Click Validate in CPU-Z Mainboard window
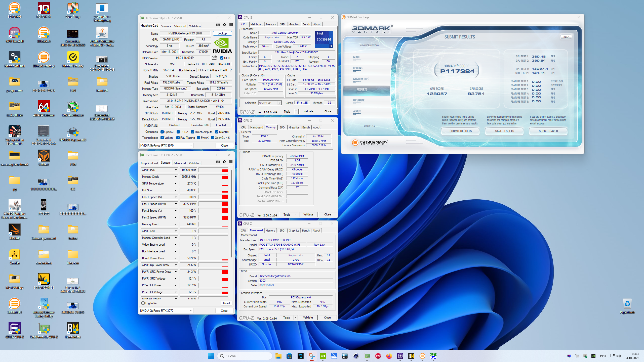This screenshot has height=362, width=644. point(308,318)
